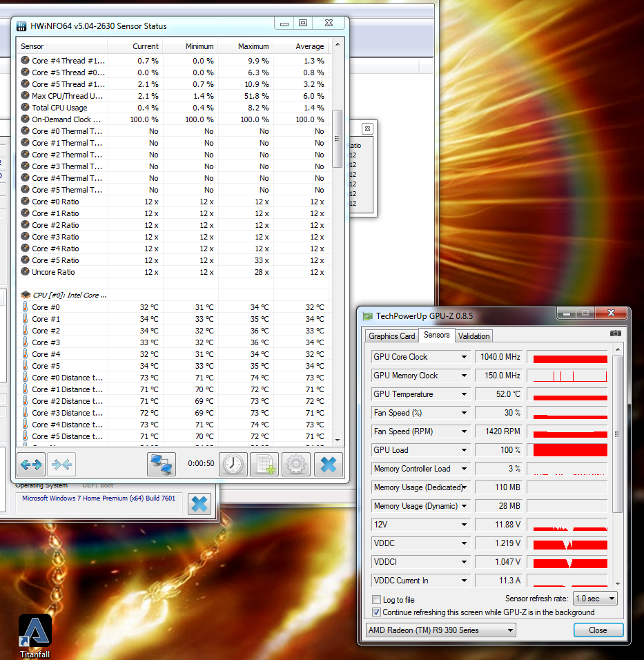Screen dimensions: 644x660
Task: Click the 110 MB Memory Usage (Dedicated) value
Action: click(499, 487)
